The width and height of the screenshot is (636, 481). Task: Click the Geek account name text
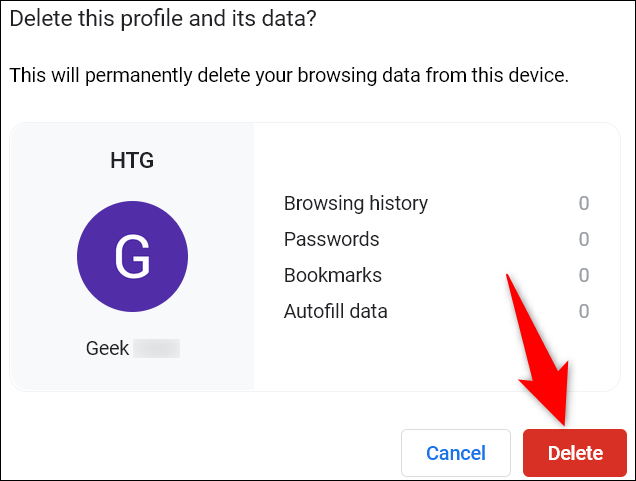click(x=107, y=349)
